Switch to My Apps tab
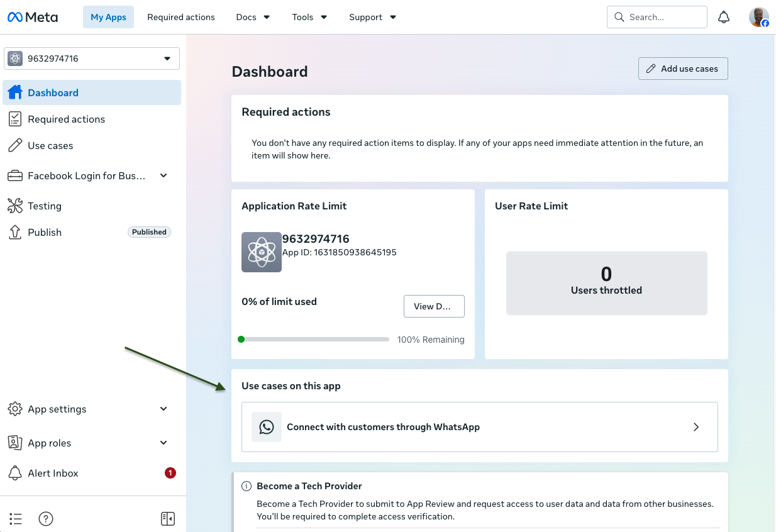The image size is (776, 532). tap(108, 17)
